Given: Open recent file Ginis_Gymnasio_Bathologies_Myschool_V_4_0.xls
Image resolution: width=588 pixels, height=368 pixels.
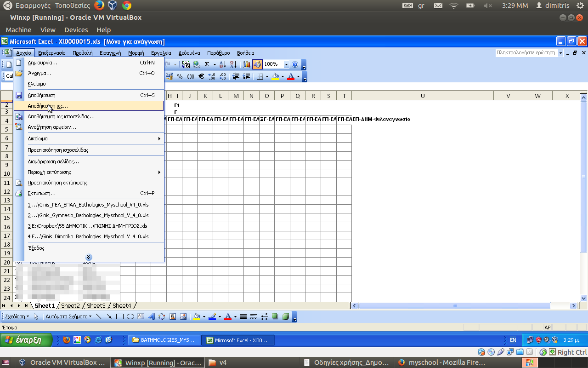Looking at the screenshot, I should pyautogui.click(x=89, y=215).
